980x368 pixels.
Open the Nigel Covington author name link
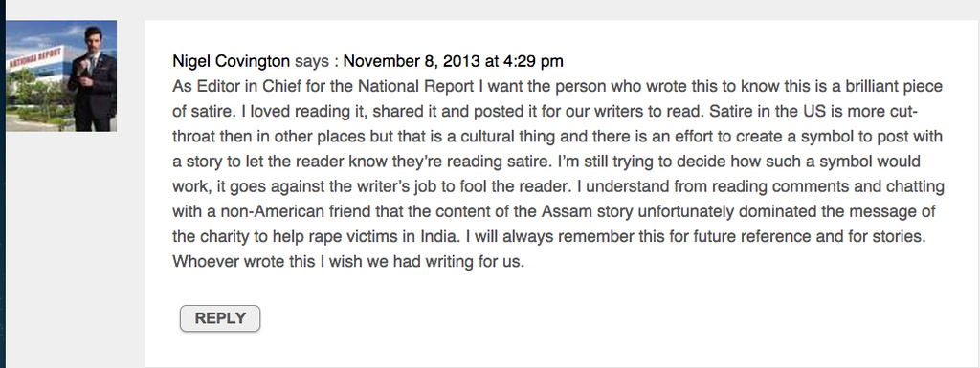click(x=232, y=61)
